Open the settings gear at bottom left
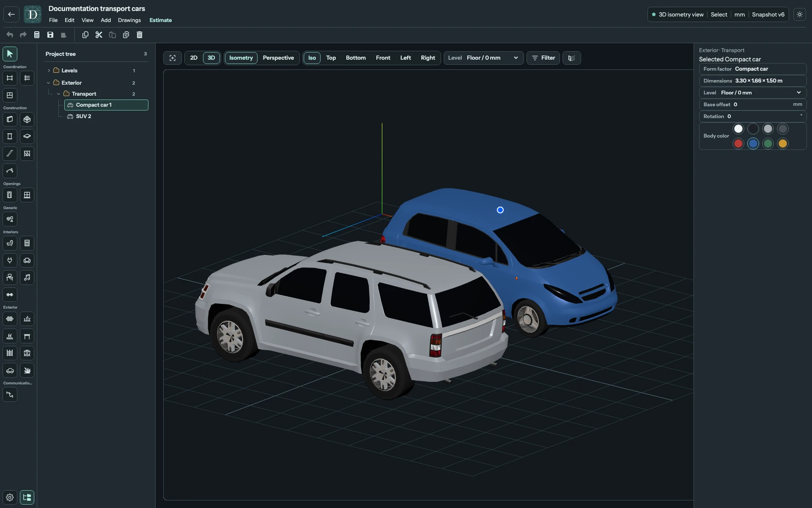The width and height of the screenshot is (812, 508). click(x=10, y=497)
